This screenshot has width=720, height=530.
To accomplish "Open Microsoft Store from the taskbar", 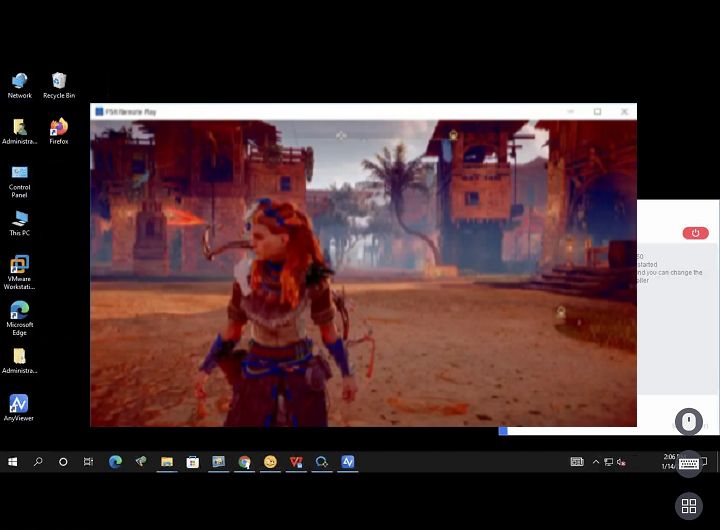I will coord(192,462).
